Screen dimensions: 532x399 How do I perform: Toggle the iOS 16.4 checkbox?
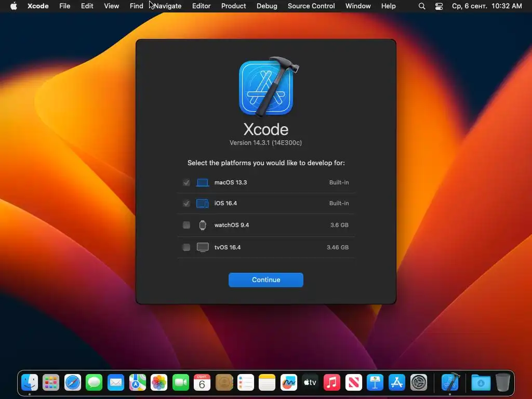click(187, 203)
